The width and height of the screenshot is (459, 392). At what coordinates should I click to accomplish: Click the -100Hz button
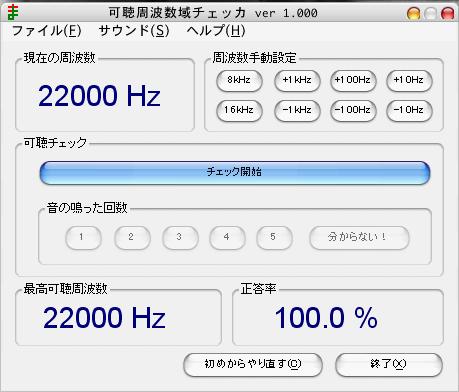click(353, 110)
